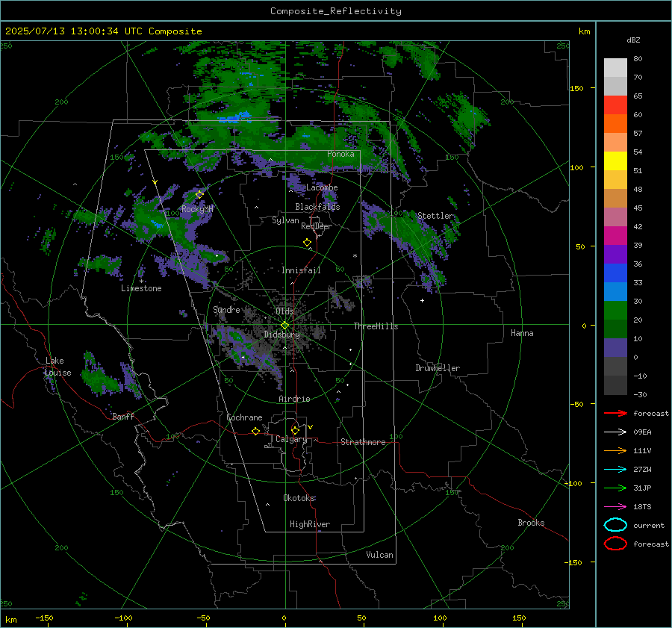
Task: Click the Olds label near radar center
Action: click(x=284, y=311)
